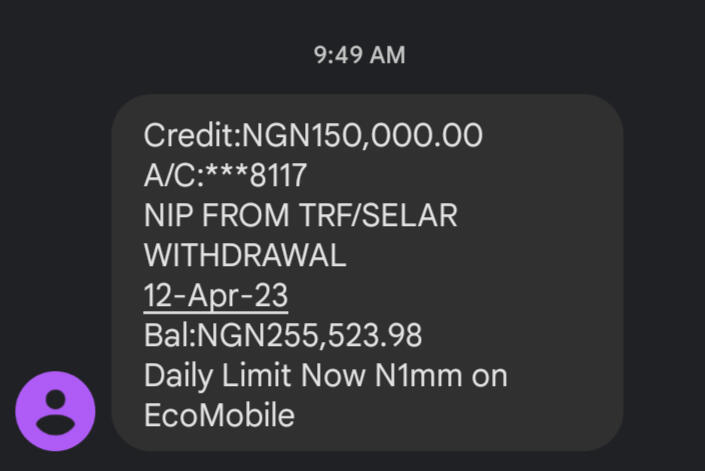The width and height of the screenshot is (705, 471).
Task: Click the A/C:***8117 account line
Action: [x=225, y=175]
